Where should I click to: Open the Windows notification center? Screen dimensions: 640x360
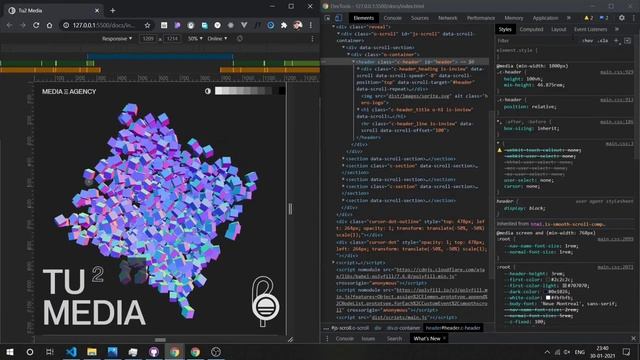coord(627,352)
